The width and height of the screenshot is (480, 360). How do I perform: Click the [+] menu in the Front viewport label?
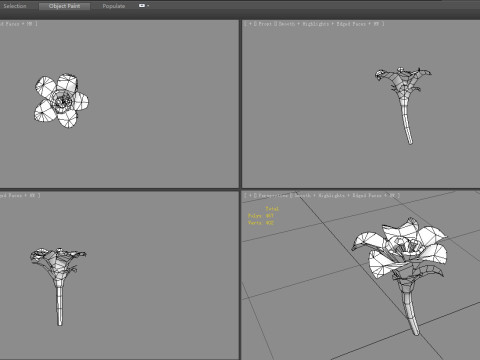pos(250,24)
